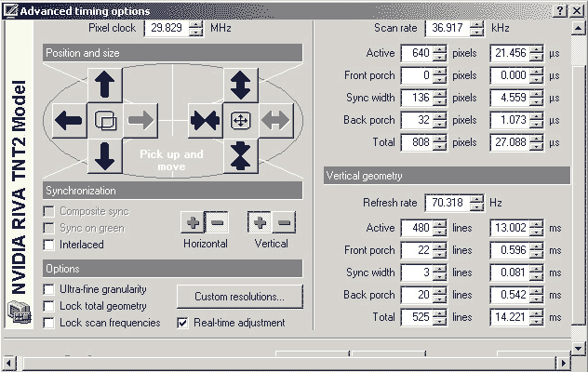The width and height of the screenshot is (588, 372).
Task: Check Lock total geometry
Action: click(x=48, y=306)
